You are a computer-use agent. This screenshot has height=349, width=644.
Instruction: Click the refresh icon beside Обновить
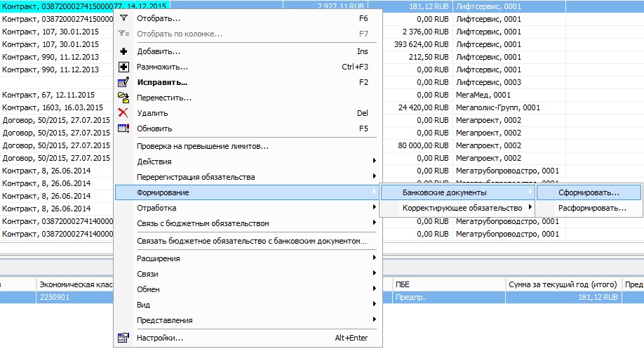(x=124, y=129)
